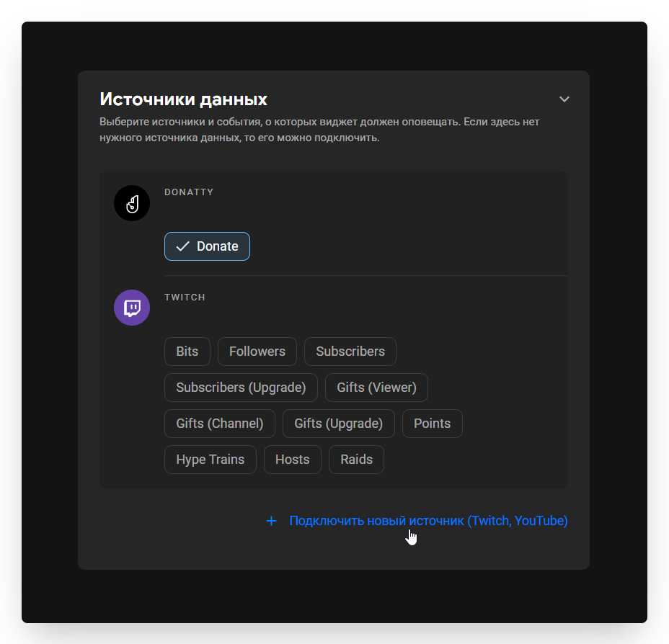Click the DONATTY source label
The image size is (669, 644).
pyautogui.click(x=189, y=192)
